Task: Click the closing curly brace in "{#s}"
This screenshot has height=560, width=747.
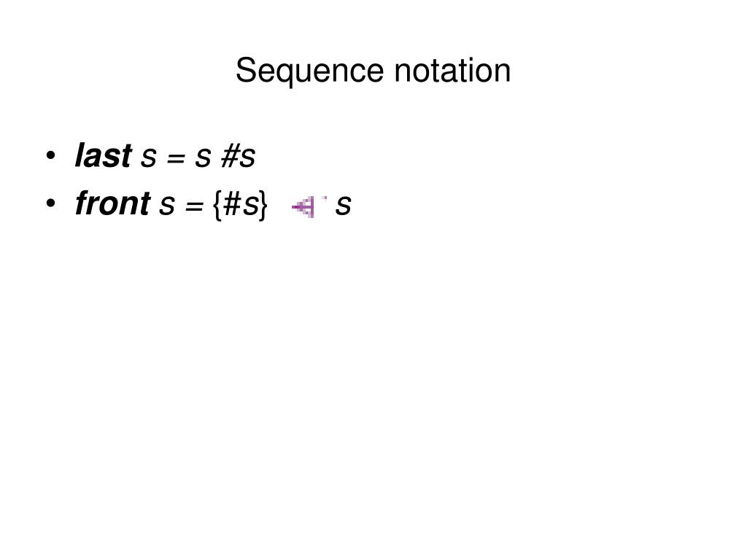Action: (263, 205)
